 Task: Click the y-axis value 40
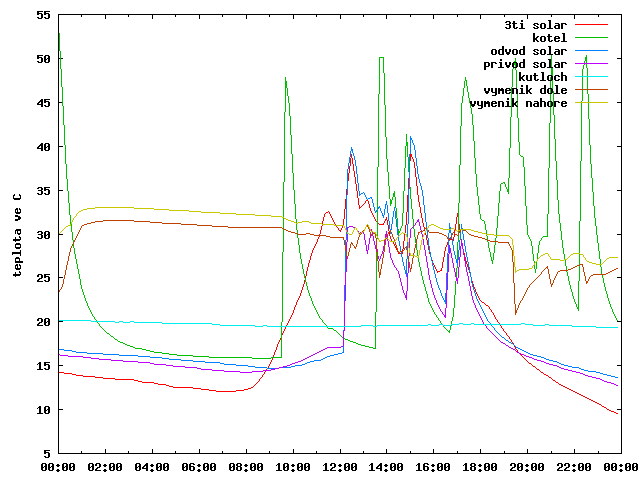43,147
